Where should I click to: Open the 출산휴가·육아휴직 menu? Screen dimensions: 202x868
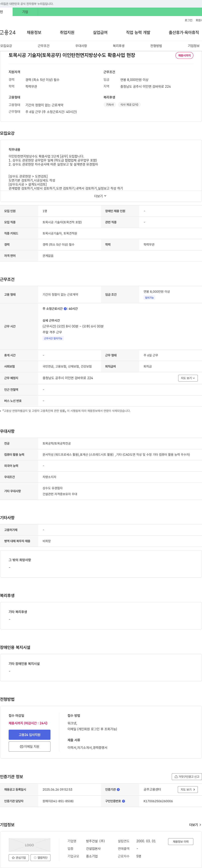click(184, 32)
